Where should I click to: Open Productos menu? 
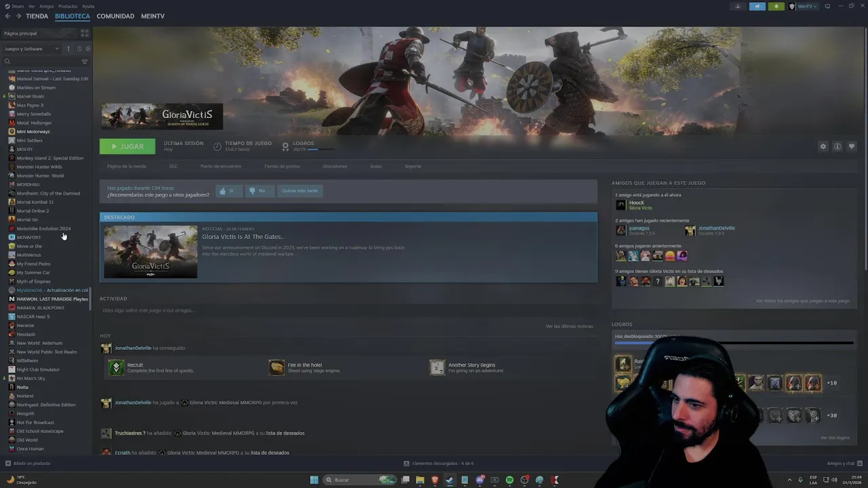pos(68,6)
